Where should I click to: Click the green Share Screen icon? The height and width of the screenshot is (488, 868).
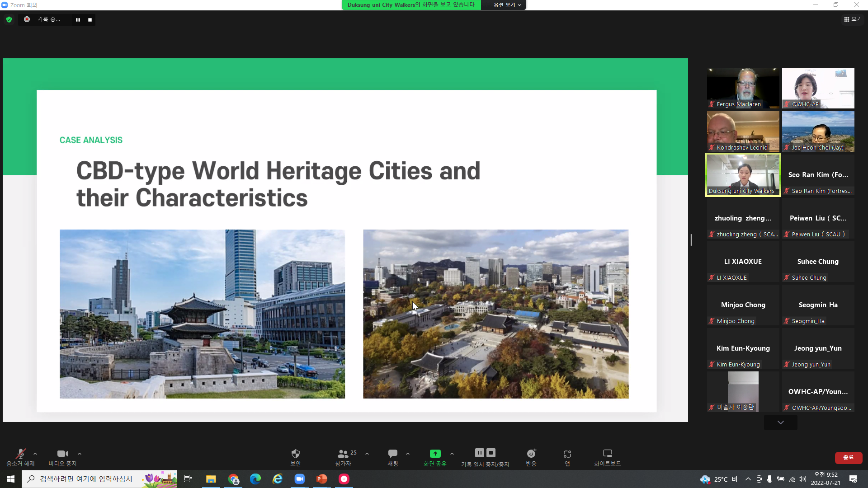click(x=435, y=454)
